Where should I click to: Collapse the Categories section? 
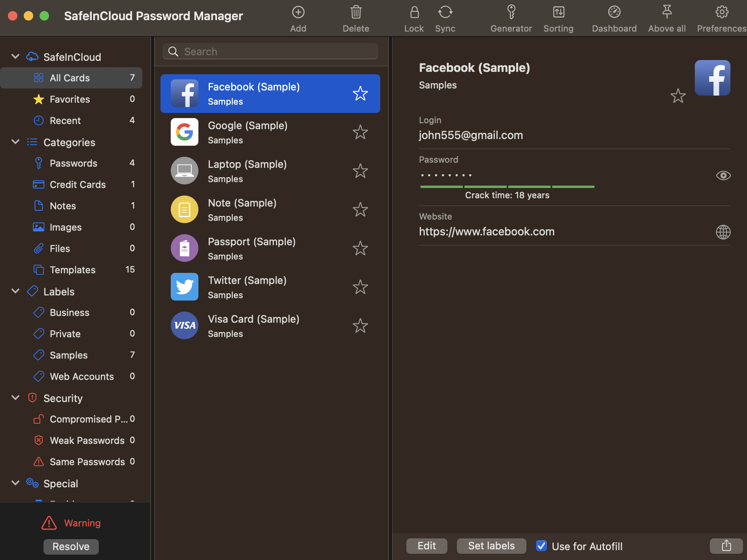click(15, 142)
